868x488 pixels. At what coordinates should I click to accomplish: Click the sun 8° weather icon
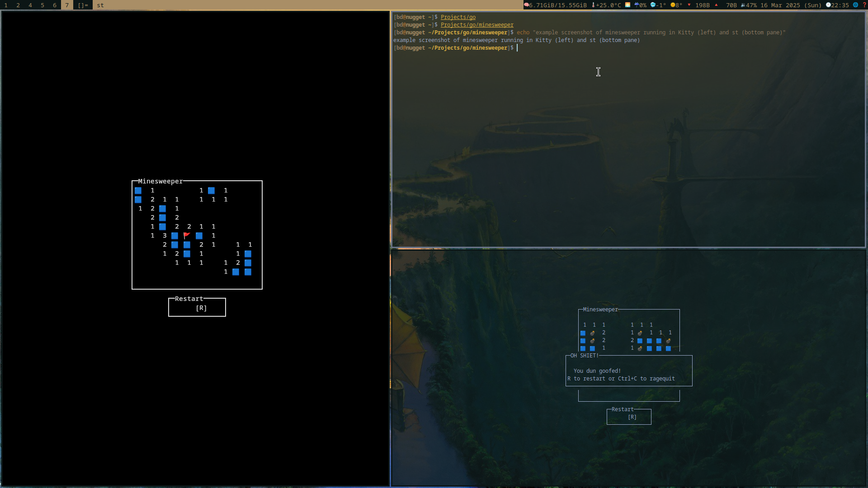coord(673,5)
